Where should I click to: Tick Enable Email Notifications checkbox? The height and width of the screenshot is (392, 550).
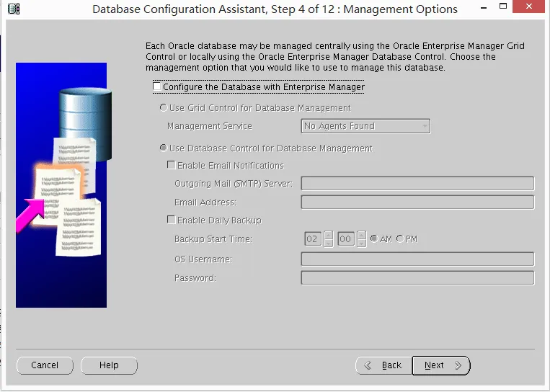click(x=171, y=165)
